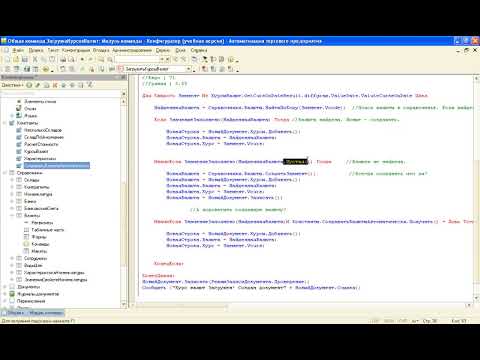Click the Move down arrow in configuration panel
Viewport: 480px width, 360px height.
(72, 85)
